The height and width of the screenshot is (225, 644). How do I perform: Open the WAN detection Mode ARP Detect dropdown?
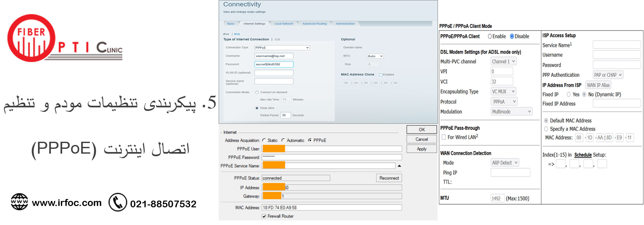505,163
